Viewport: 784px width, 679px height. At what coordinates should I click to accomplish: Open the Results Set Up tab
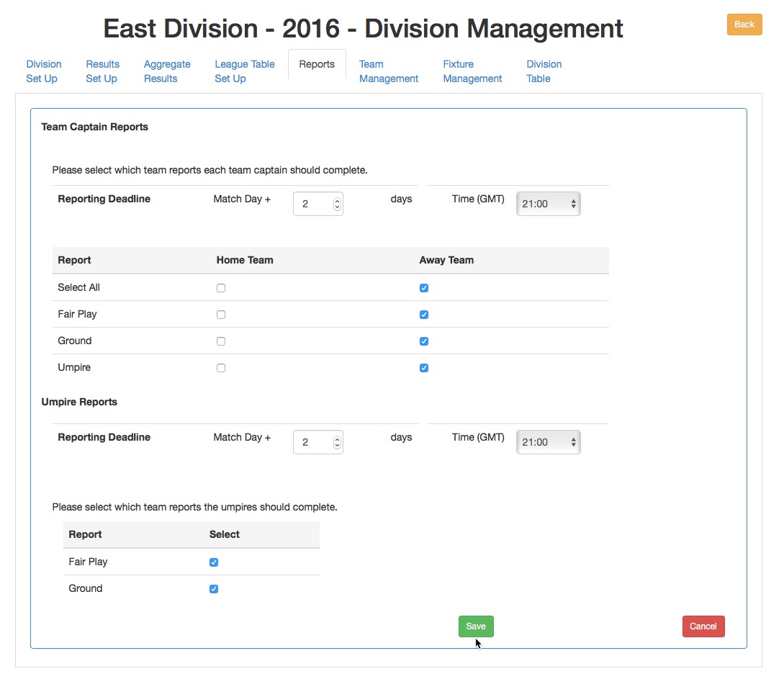pyautogui.click(x=102, y=71)
